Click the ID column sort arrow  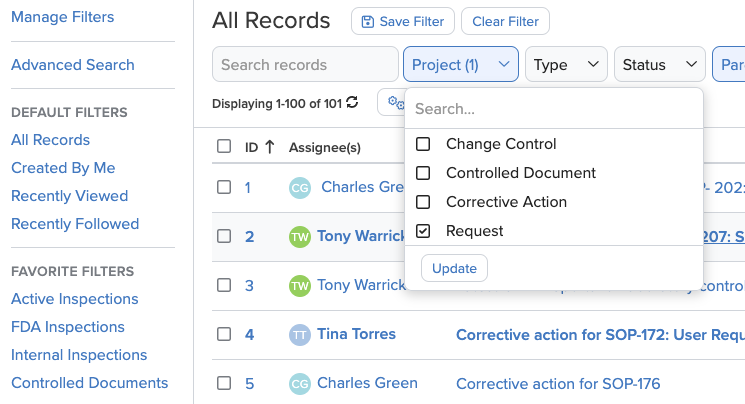pyautogui.click(x=270, y=147)
